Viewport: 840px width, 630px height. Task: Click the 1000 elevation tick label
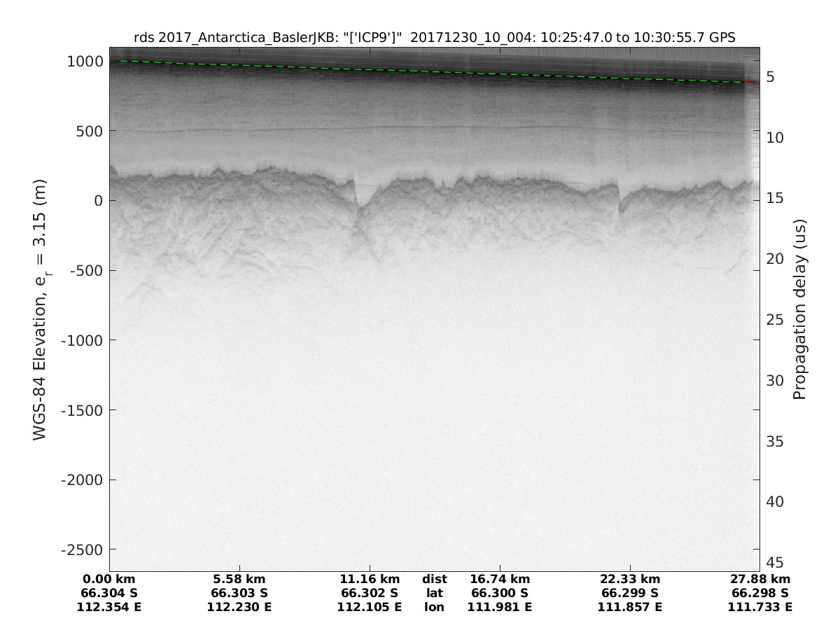coord(84,61)
